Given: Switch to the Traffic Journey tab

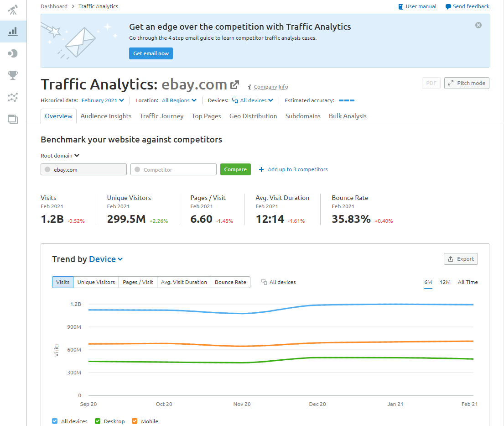Looking at the screenshot, I should (161, 116).
